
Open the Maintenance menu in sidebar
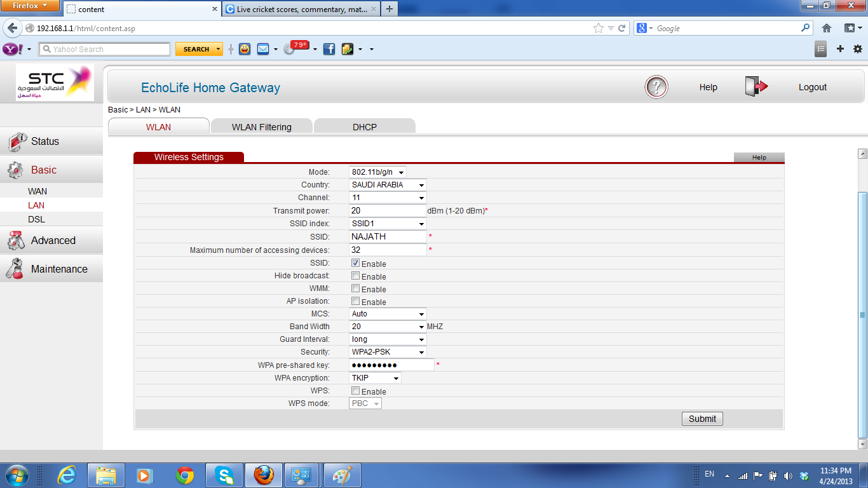[x=51, y=269]
